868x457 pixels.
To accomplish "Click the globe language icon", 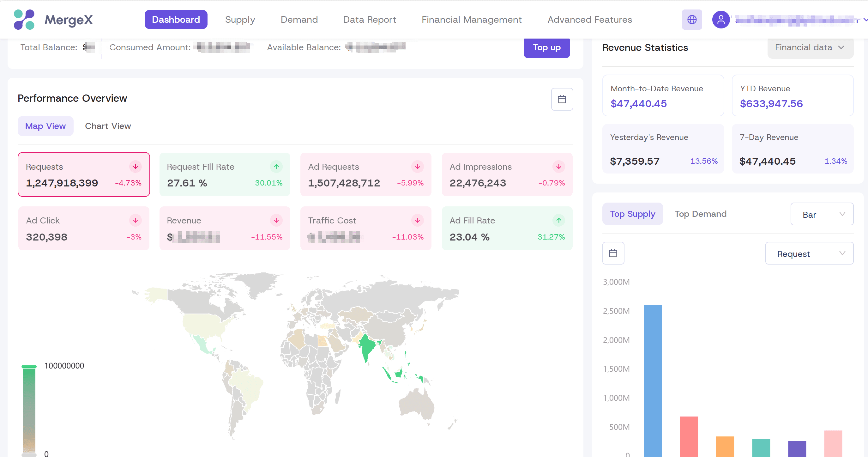I will pyautogui.click(x=692, y=20).
